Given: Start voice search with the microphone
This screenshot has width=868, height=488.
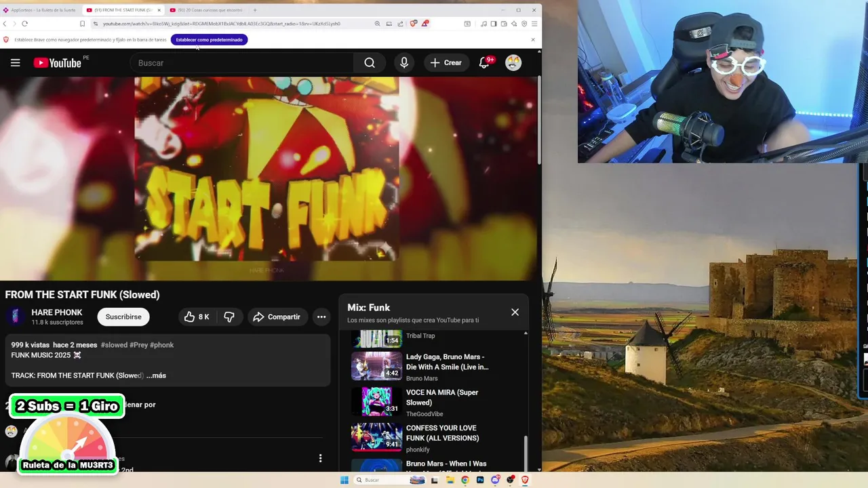Looking at the screenshot, I should click(x=404, y=63).
